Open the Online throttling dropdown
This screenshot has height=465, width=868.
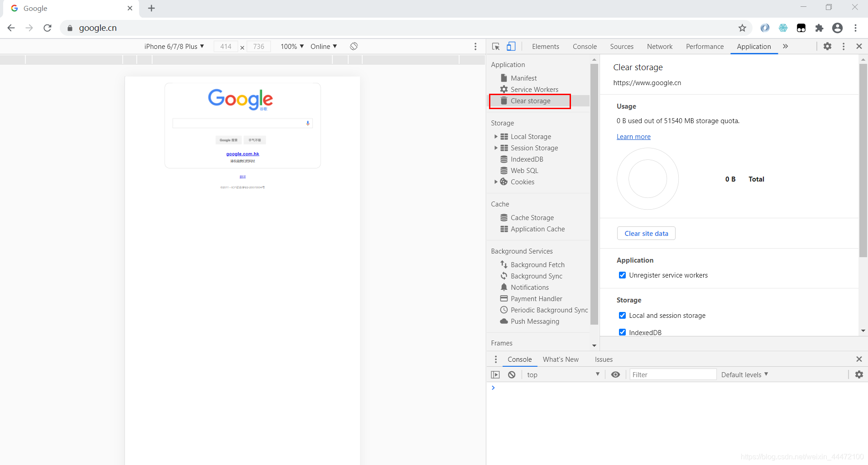tap(324, 46)
